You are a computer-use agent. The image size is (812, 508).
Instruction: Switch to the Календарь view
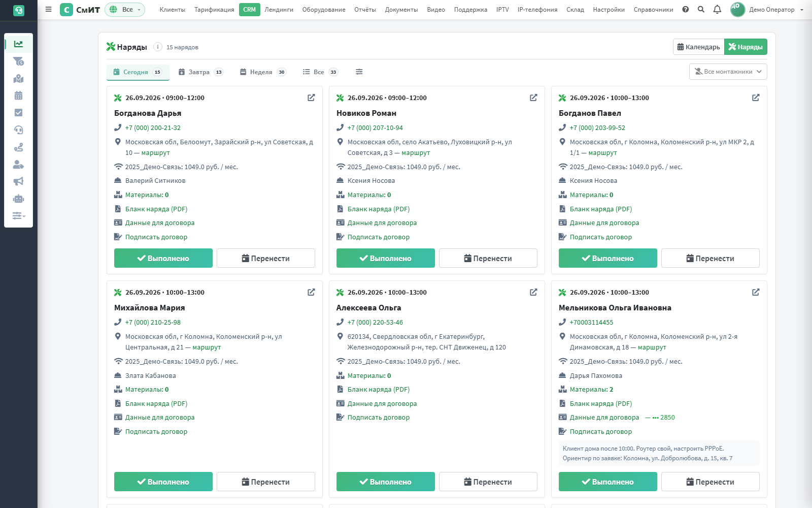tap(699, 47)
